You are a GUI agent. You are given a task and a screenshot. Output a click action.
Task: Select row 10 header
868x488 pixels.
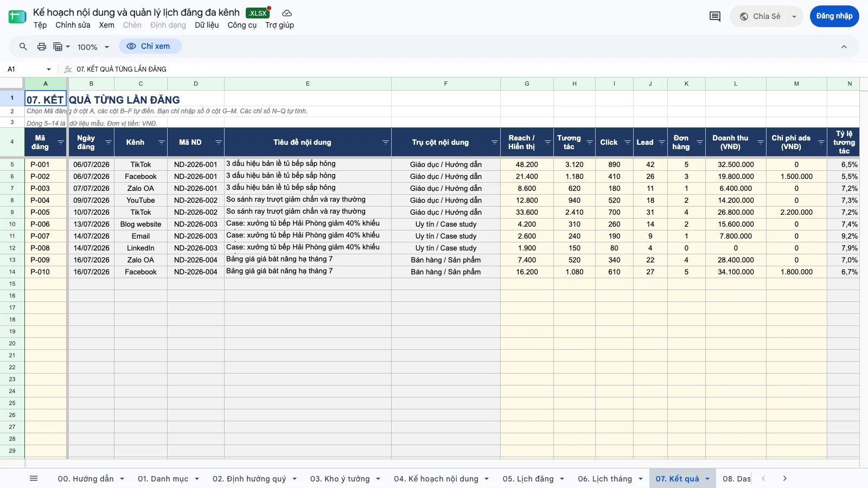click(12, 224)
